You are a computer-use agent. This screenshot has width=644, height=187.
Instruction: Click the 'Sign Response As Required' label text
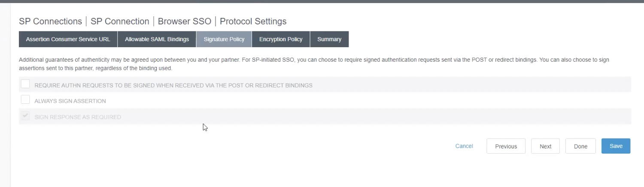tap(78, 117)
